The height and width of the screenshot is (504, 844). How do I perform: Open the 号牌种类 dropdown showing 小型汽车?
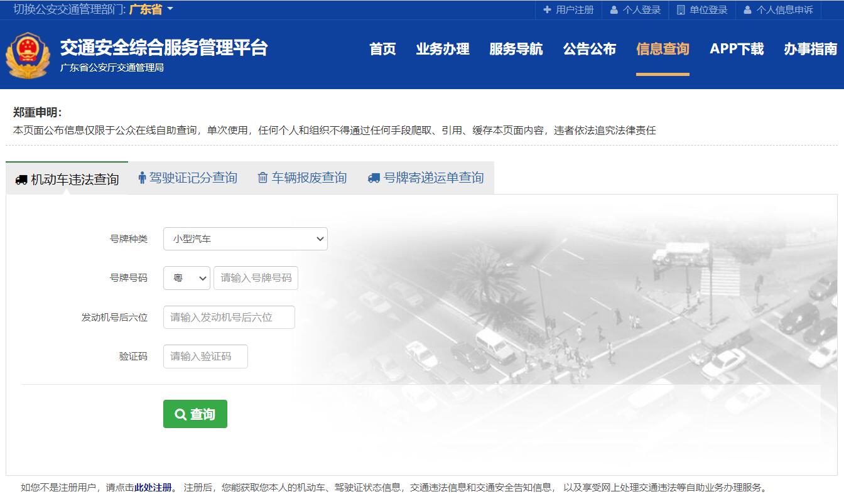[245, 239]
